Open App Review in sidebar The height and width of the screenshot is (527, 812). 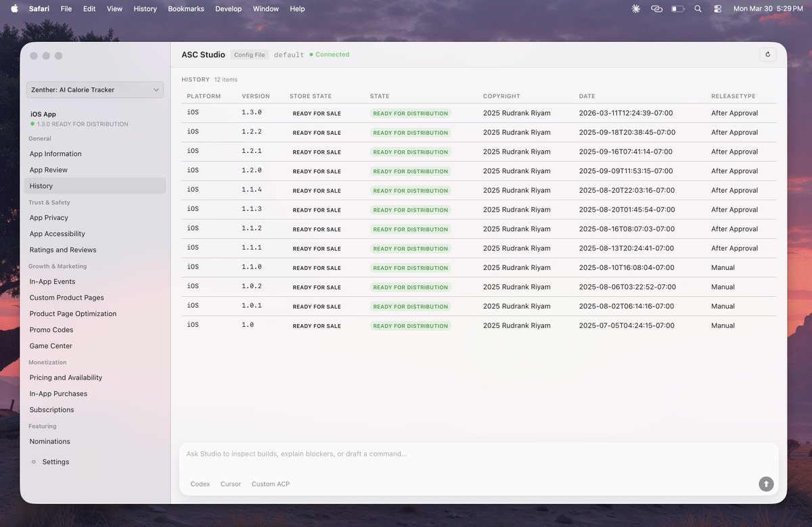tap(95, 170)
